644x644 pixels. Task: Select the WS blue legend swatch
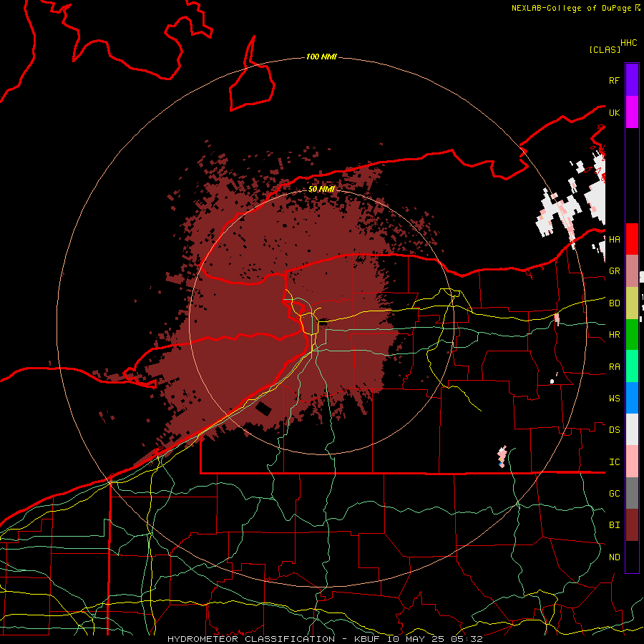pyautogui.click(x=632, y=398)
